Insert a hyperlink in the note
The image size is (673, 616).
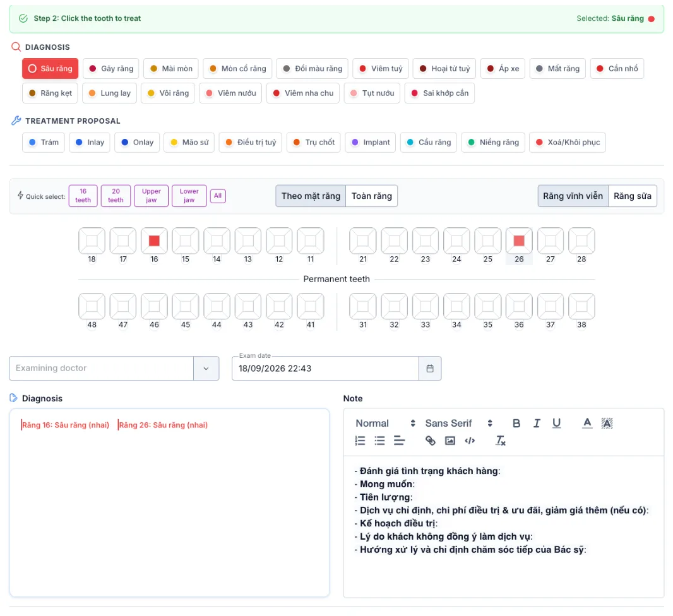tap(430, 441)
